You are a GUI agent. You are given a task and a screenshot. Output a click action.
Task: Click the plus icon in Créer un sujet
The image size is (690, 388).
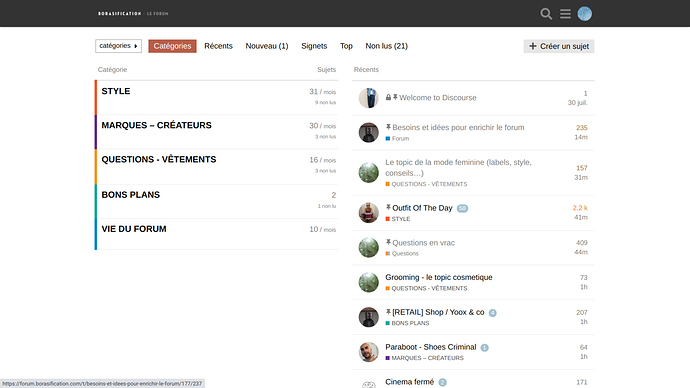[533, 46]
